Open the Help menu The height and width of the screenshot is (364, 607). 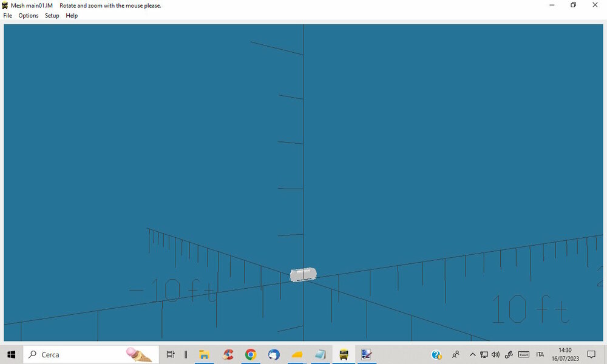tap(72, 16)
